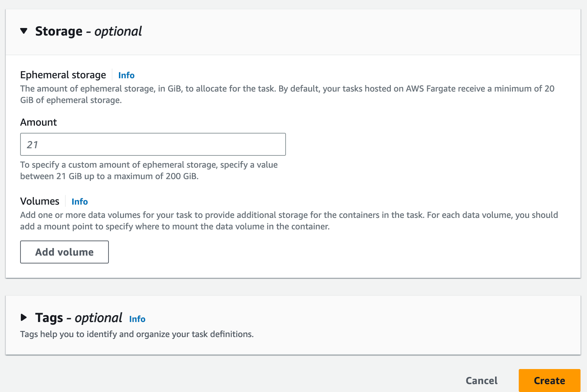The width and height of the screenshot is (587, 392).
Task: Expand the Tags section disclosure triangle
Action: [x=24, y=318]
